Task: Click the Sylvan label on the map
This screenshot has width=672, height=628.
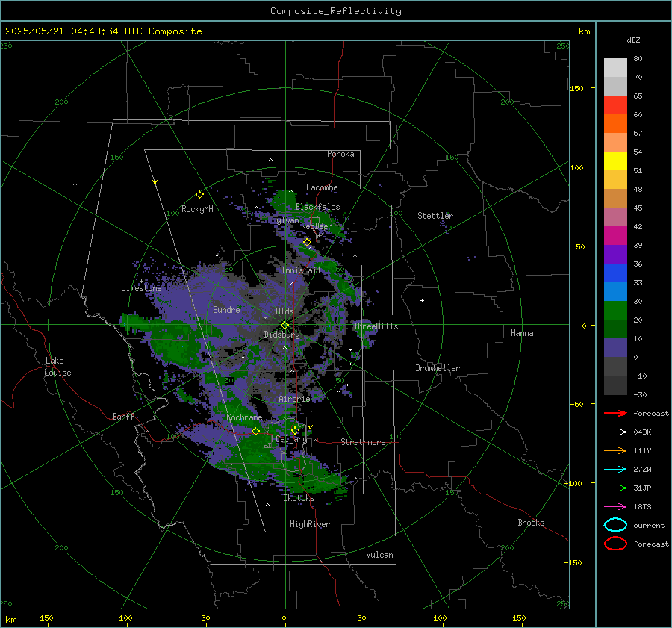Action: pyautogui.click(x=285, y=220)
